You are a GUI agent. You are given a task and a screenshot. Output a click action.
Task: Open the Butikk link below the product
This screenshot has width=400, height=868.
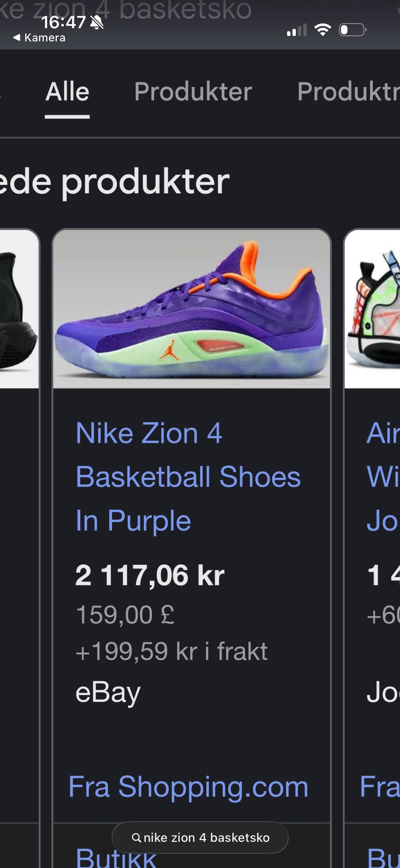pos(116,857)
